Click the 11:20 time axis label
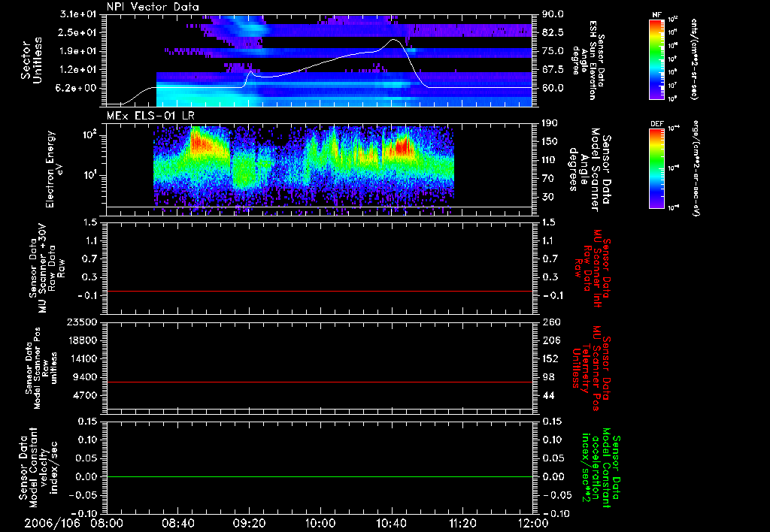 click(x=462, y=523)
